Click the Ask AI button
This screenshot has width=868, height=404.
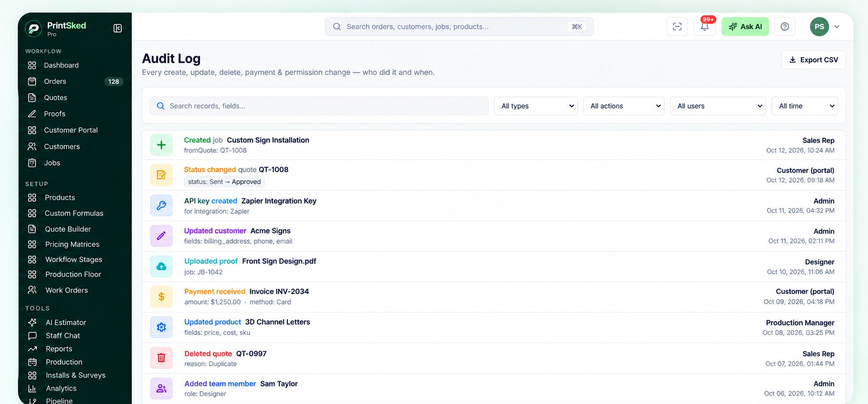click(745, 26)
